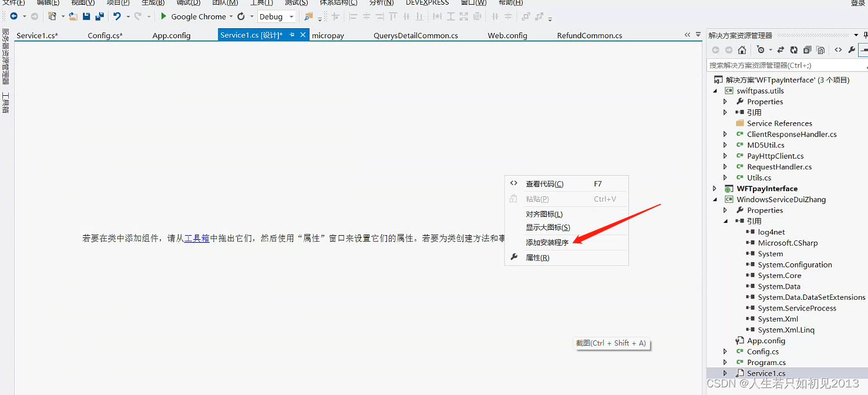The width and height of the screenshot is (868, 395).
Task: Click the View Code icon in Solution Explorer
Action: tap(838, 49)
